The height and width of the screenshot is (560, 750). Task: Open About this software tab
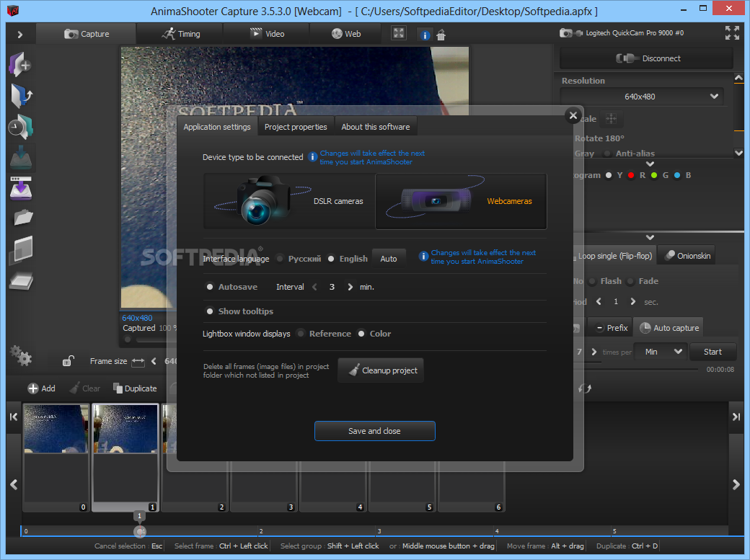(376, 127)
